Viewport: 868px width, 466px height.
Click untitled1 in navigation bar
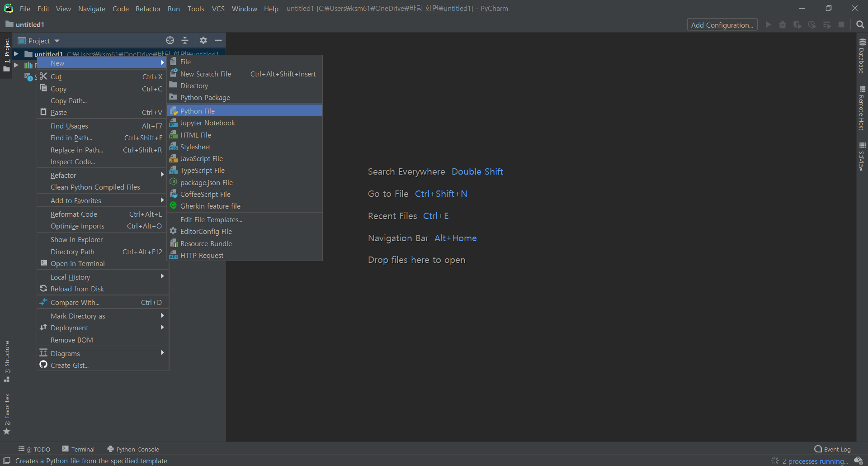(25, 24)
